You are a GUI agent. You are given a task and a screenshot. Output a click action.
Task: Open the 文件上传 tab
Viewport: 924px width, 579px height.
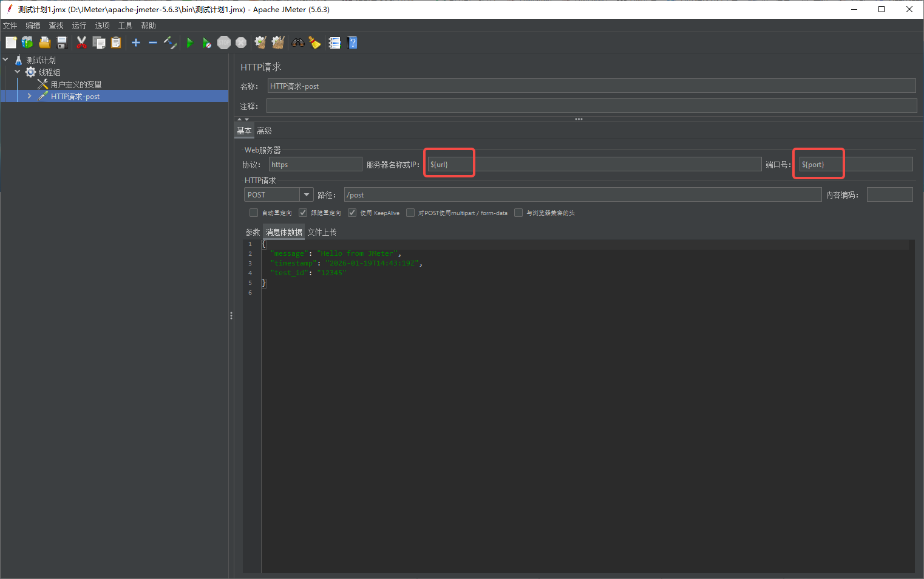(x=322, y=232)
